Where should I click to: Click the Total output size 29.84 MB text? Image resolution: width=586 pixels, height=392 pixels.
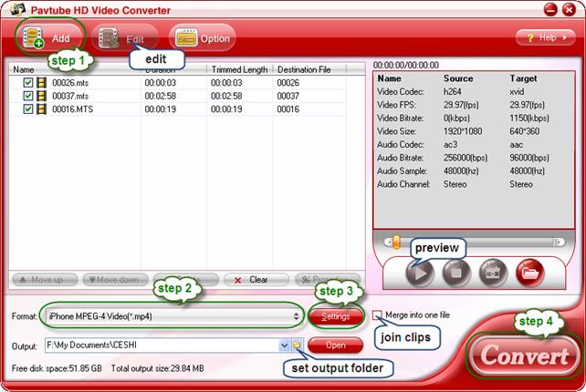point(157,369)
